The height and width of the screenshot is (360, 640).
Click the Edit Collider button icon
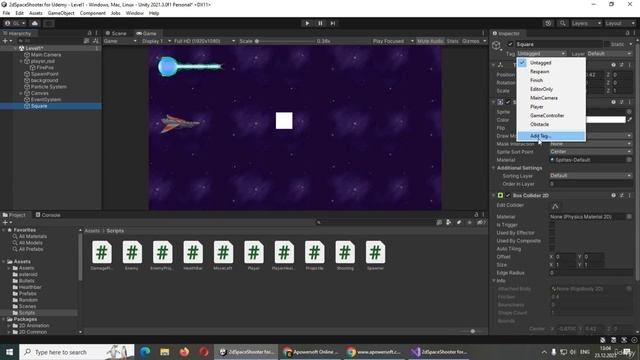(x=555, y=206)
